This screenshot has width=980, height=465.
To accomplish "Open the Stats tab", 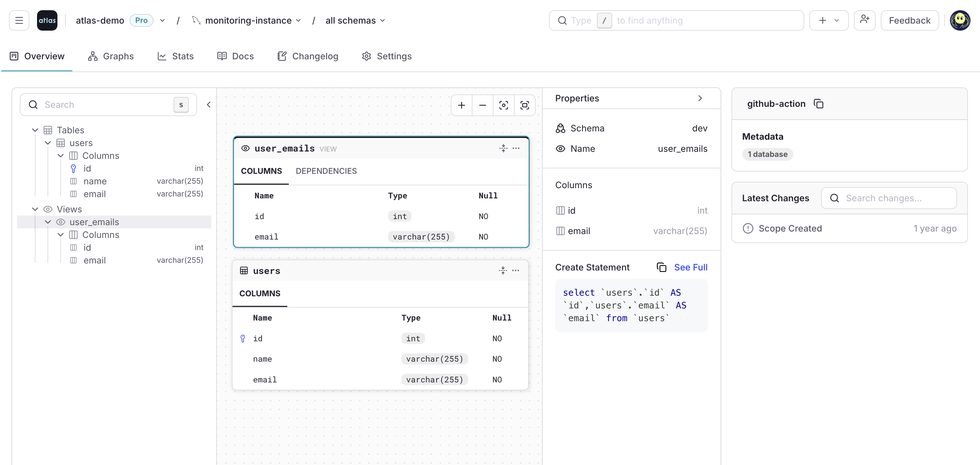I will [x=175, y=56].
